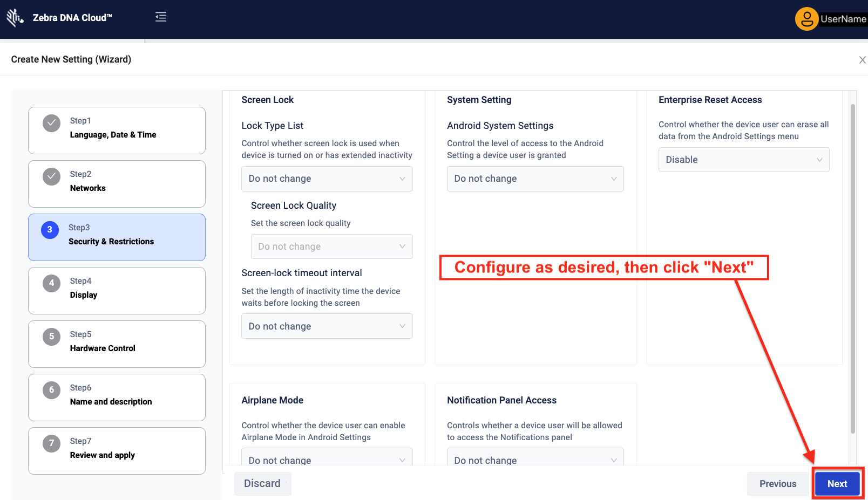Image resolution: width=868 pixels, height=500 pixels.
Task: Click the Zebra DNA Cloud logo icon
Action: point(15,18)
